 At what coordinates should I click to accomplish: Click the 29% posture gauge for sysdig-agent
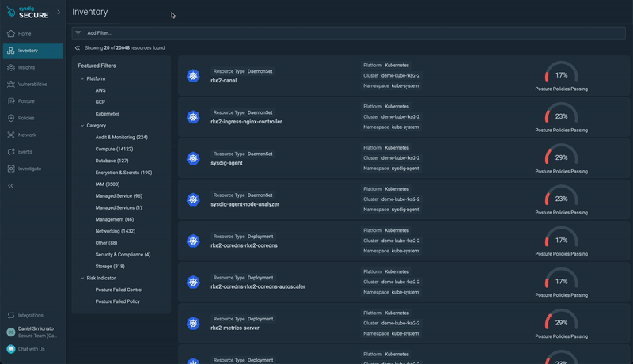pyautogui.click(x=561, y=155)
